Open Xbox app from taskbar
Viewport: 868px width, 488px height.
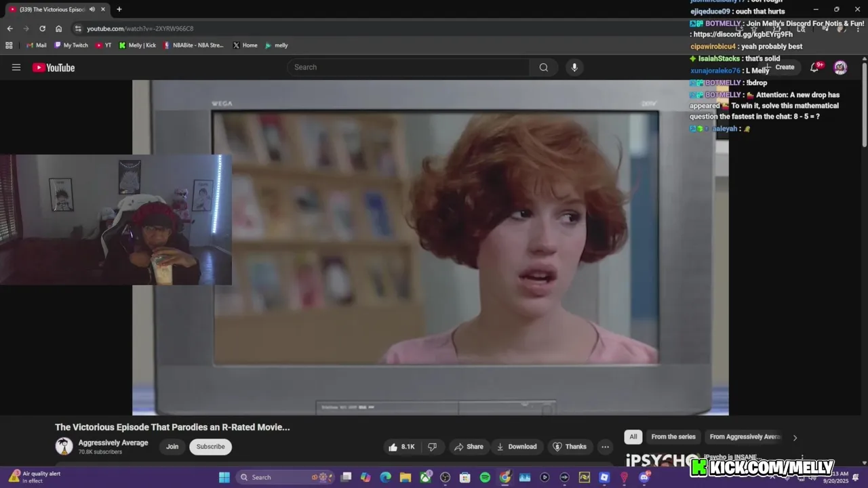[x=425, y=477]
